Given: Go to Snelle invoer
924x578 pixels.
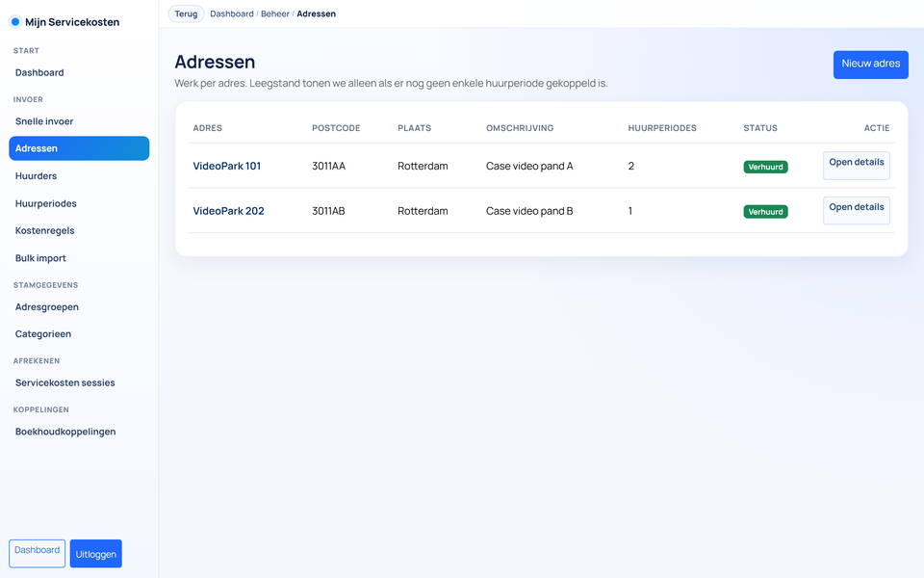Looking at the screenshot, I should click(x=44, y=121).
